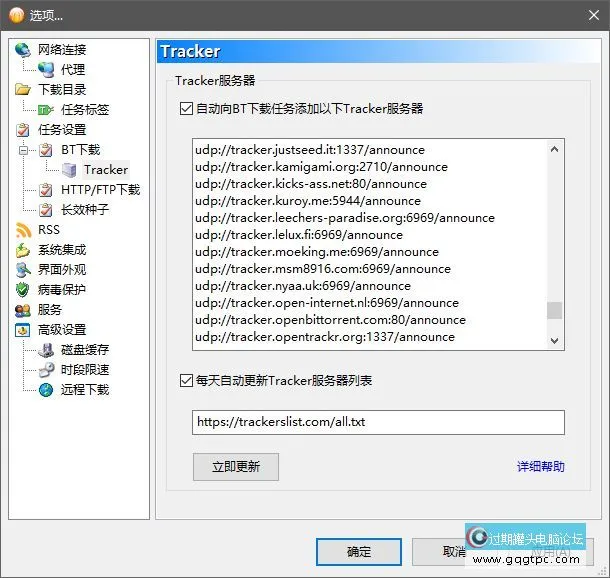Click the tracker.nyaa.uk:6969 line

[303, 286]
